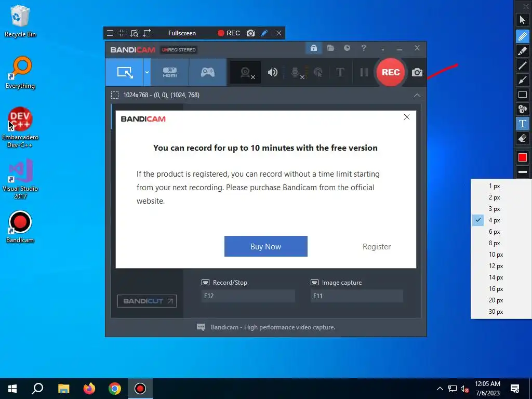Image resolution: width=532 pixels, height=399 pixels.
Task: Open the Windows Start menu
Action: pos(12,389)
